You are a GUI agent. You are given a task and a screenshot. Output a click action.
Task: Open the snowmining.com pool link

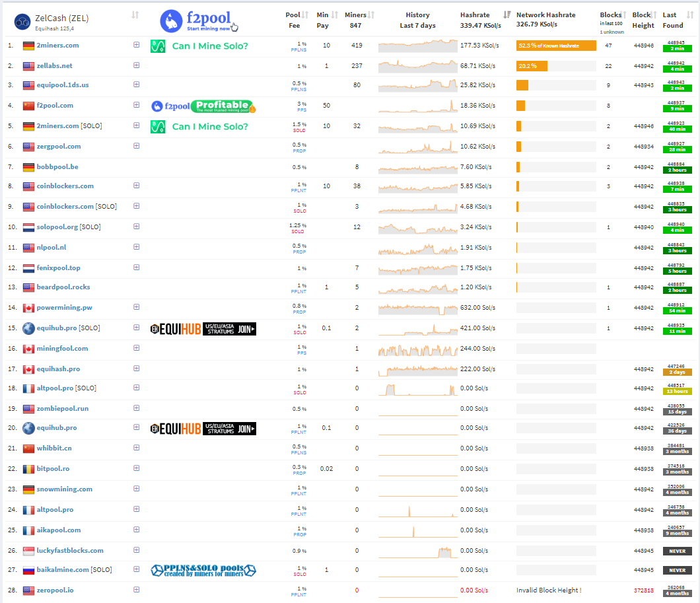tap(65, 489)
